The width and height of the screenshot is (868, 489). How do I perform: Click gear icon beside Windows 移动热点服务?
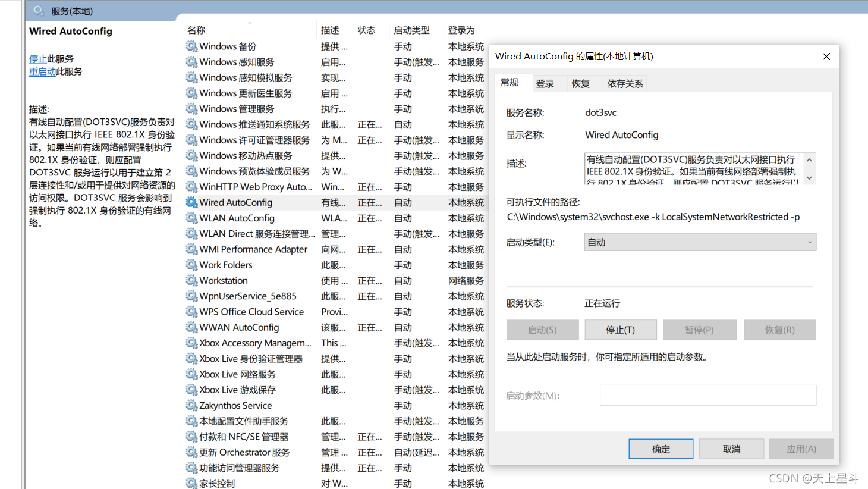(x=191, y=156)
